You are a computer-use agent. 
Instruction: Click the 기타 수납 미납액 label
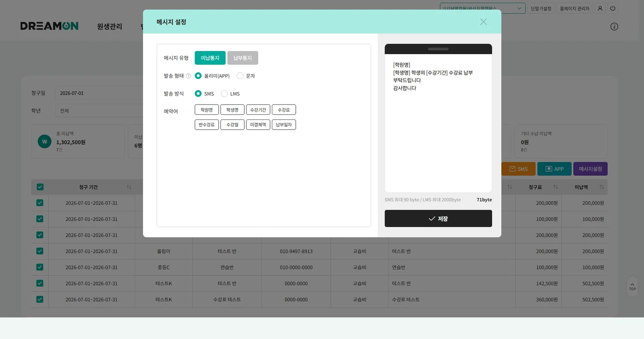point(536,134)
